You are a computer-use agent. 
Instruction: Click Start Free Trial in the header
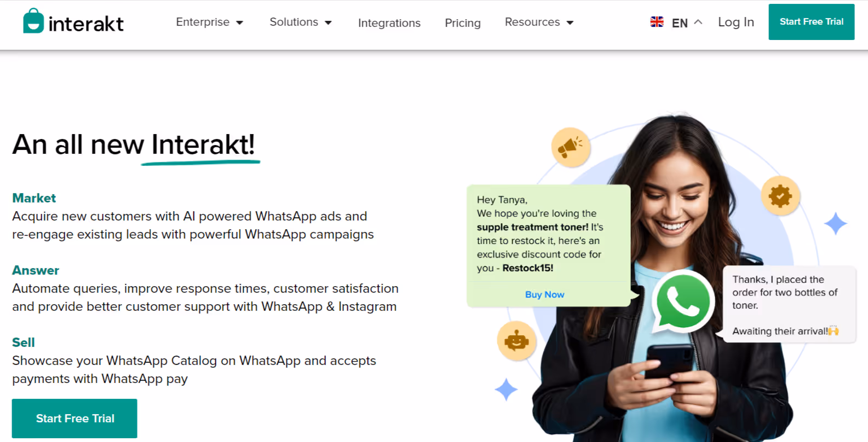pyautogui.click(x=812, y=22)
